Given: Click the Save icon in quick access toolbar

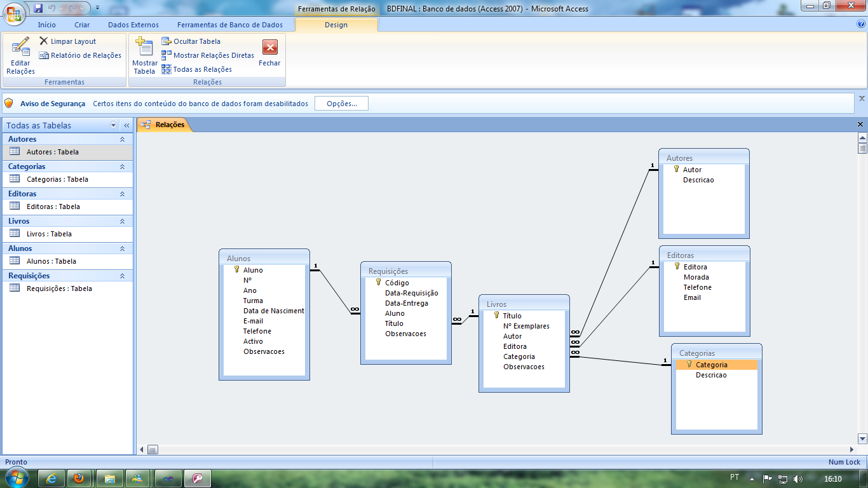Looking at the screenshot, I should tap(38, 8).
